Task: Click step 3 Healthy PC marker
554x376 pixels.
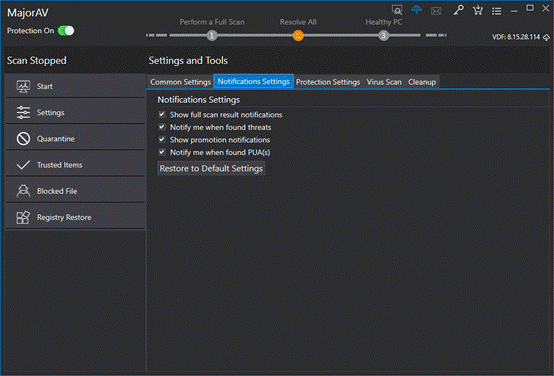Action: [383, 35]
